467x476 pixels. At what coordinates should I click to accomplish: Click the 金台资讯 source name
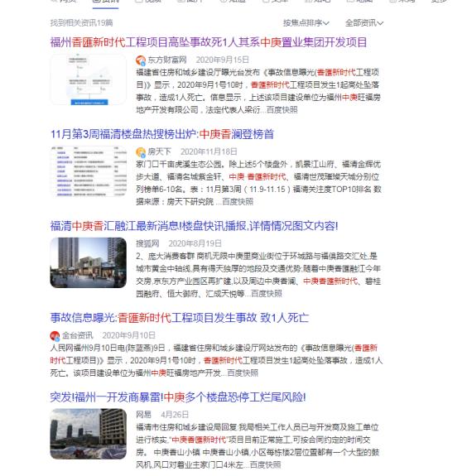78,335
